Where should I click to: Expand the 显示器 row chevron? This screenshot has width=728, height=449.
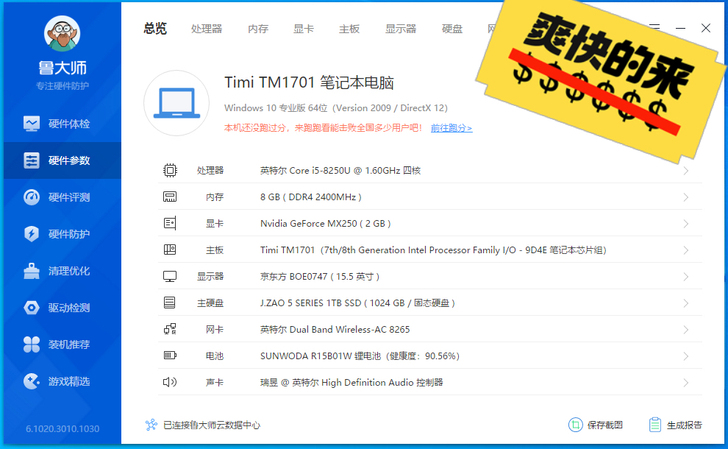tap(686, 277)
